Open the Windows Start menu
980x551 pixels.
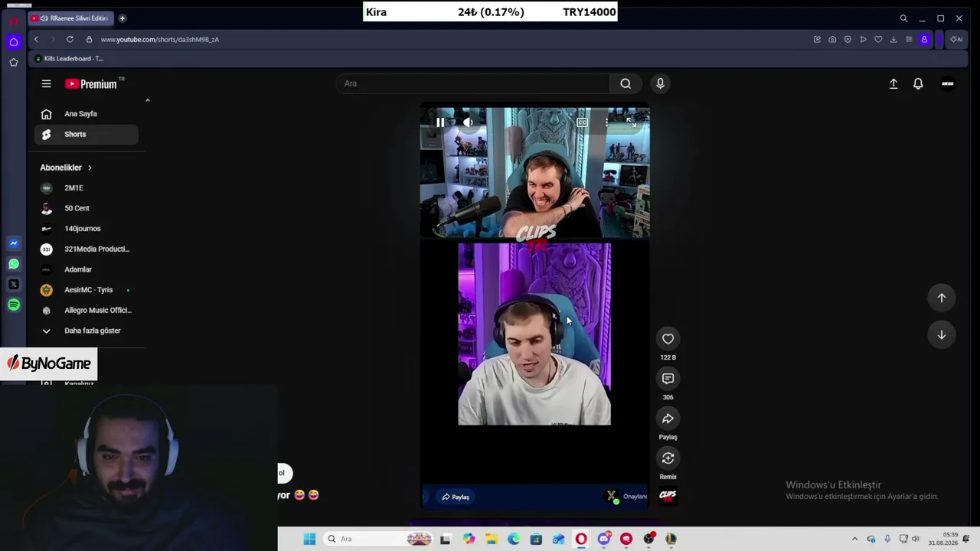point(309,539)
